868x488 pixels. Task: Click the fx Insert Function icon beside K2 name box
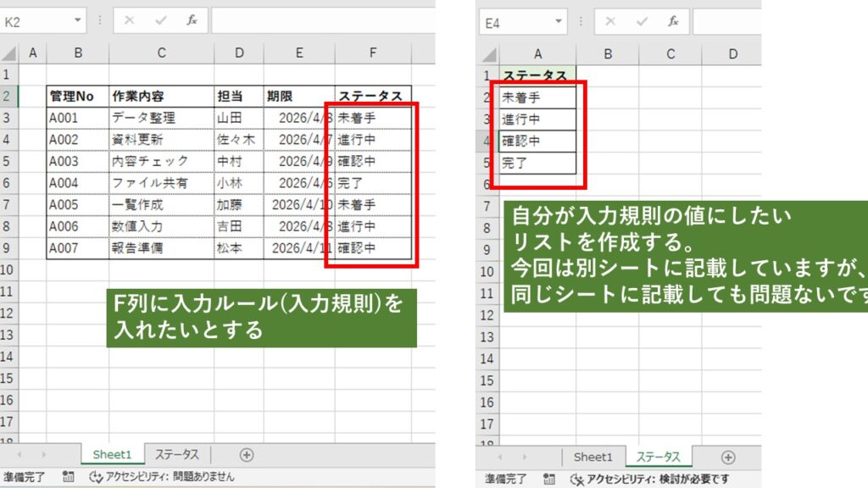pos(192,20)
